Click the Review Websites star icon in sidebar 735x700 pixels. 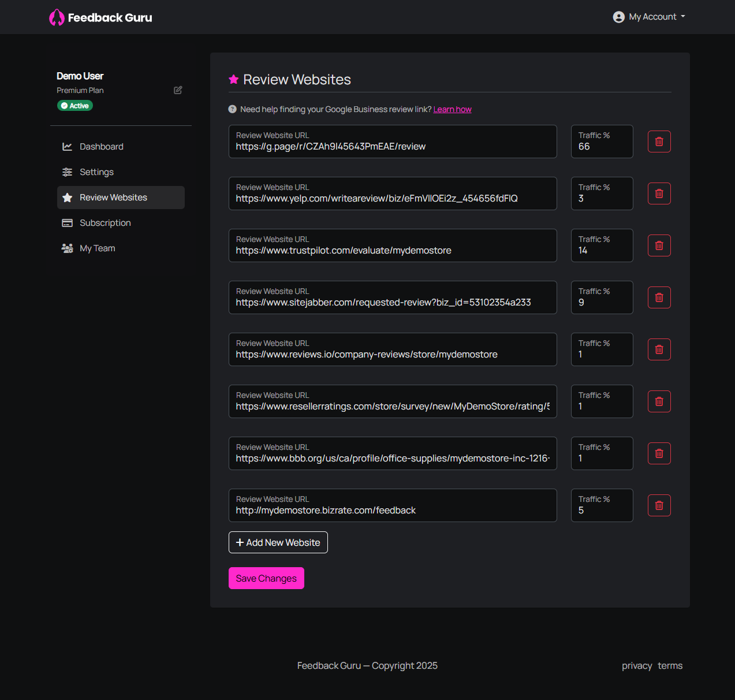pos(68,198)
